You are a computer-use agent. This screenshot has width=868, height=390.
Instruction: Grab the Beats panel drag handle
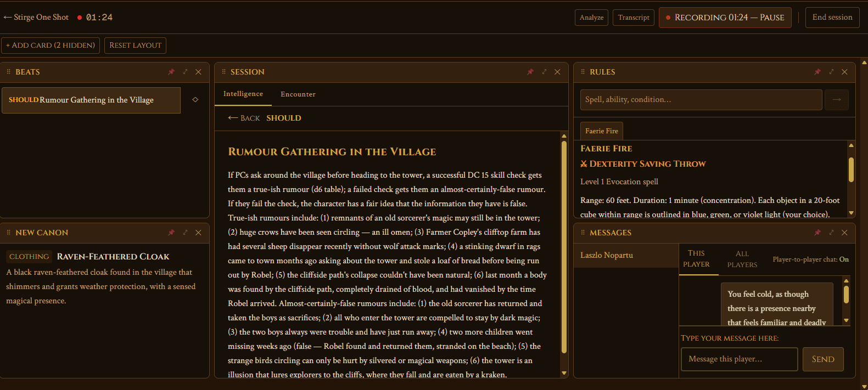pyautogui.click(x=8, y=72)
